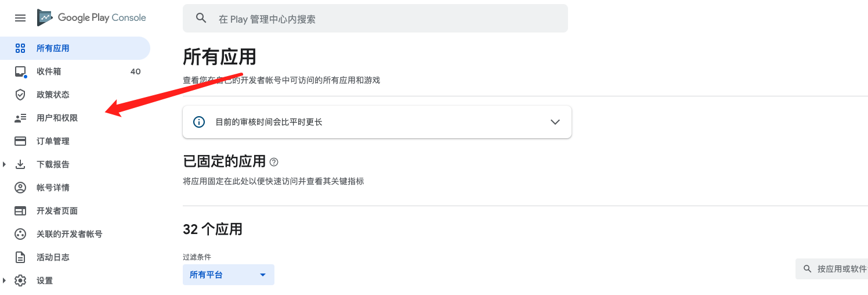Click the settings gear icon

click(20, 280)
